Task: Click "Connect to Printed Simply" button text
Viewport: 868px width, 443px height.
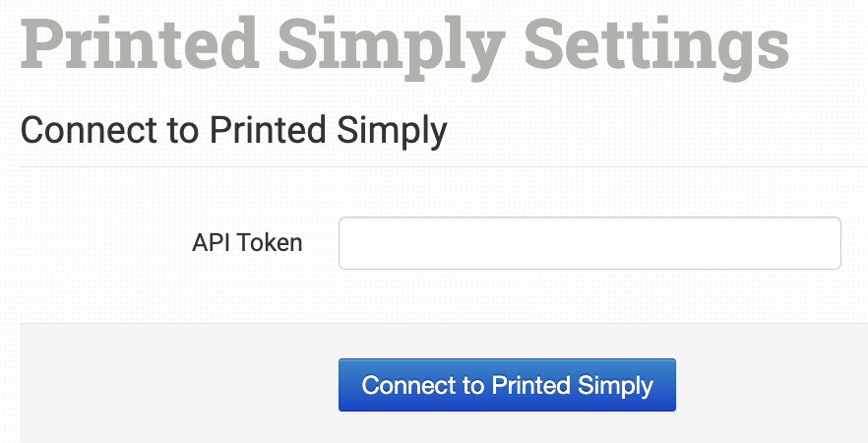Action: tap(507, 385)
